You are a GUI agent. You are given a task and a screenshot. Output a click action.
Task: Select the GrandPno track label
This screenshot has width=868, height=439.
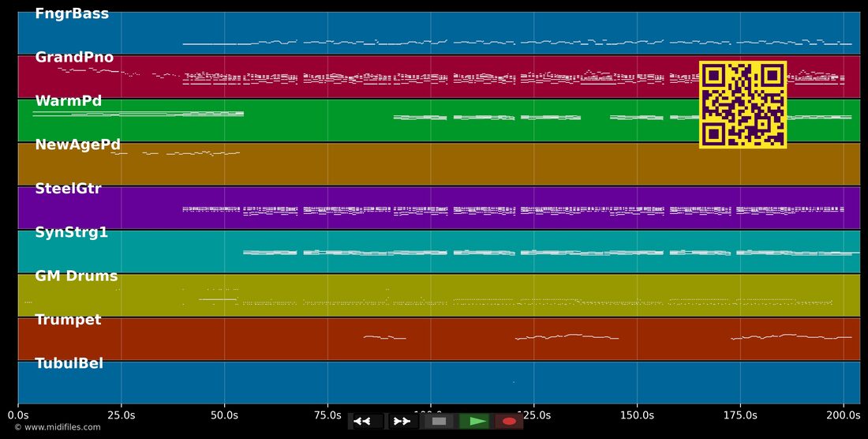(74, 58)
